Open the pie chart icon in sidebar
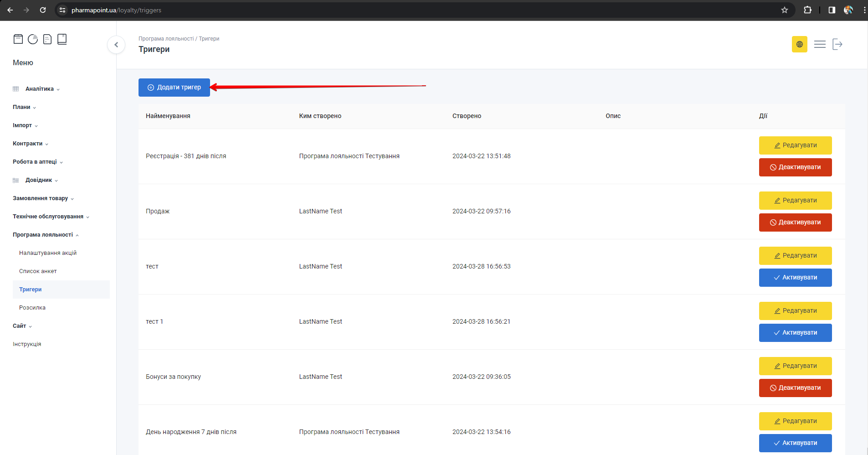The width and height of the screenshot is (868, 455). pyautogui.click(x=33, y=39)
